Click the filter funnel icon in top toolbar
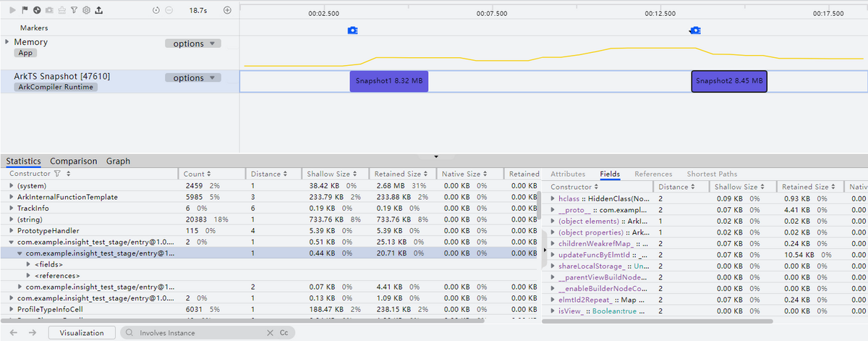The width and height of the screenshot is (868, 341). (74, 11)
